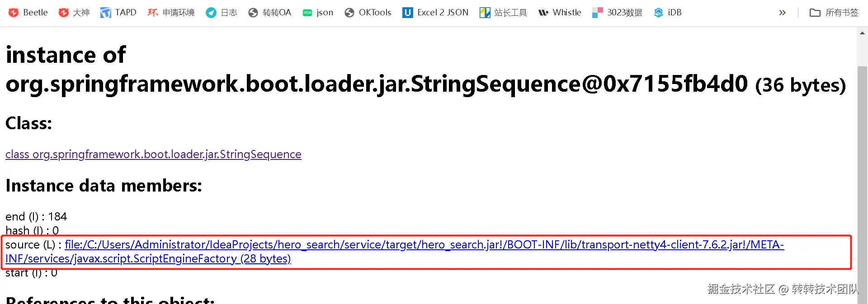Open the Whistle bookmark
The width and height of the screenshot is (868, 304).
point(560,13)
